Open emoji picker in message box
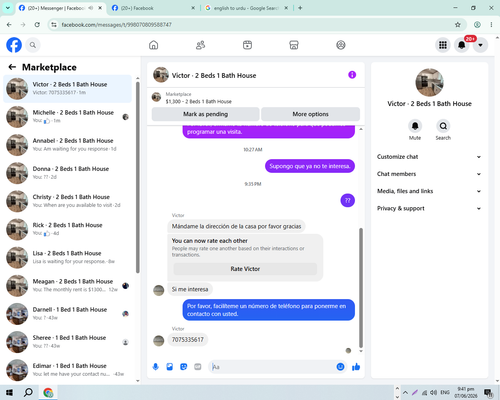Image resolution: width=500 pixels, height=400 pixels. (340, 367)
